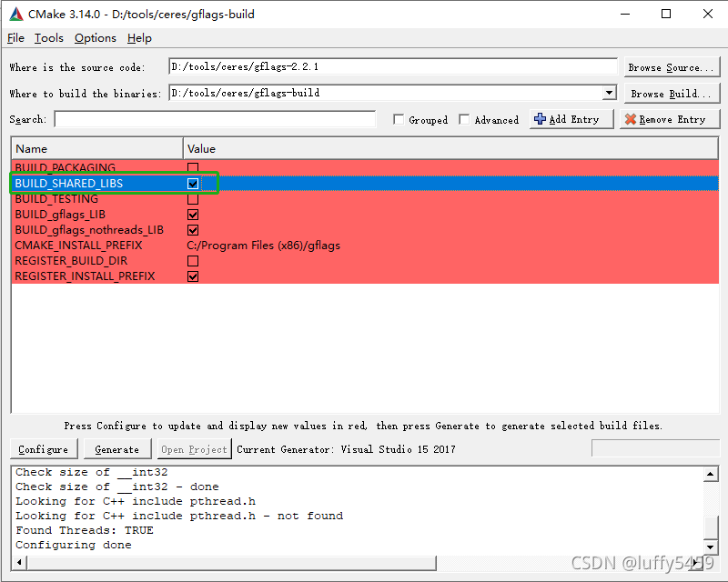
Task: Expand the build binaries path dropdown
Action: pyautogui.click(x=609, y=93)
